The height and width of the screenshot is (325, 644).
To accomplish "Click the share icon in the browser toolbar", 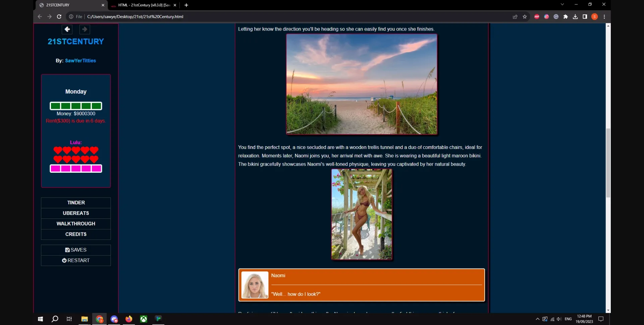I will (515, 16).
